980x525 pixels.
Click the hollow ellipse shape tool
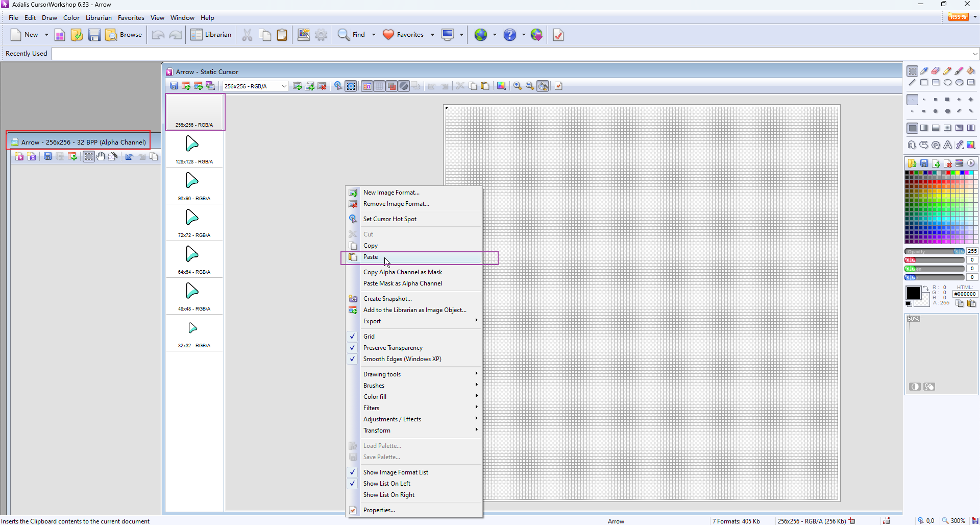pos(947,83)
